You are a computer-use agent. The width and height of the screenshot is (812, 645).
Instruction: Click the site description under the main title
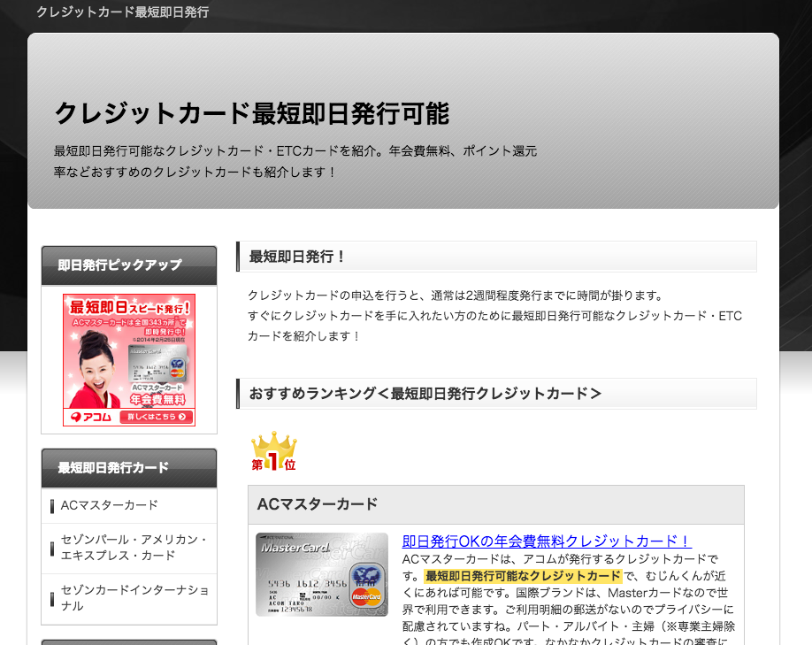[x=295, y=161]
